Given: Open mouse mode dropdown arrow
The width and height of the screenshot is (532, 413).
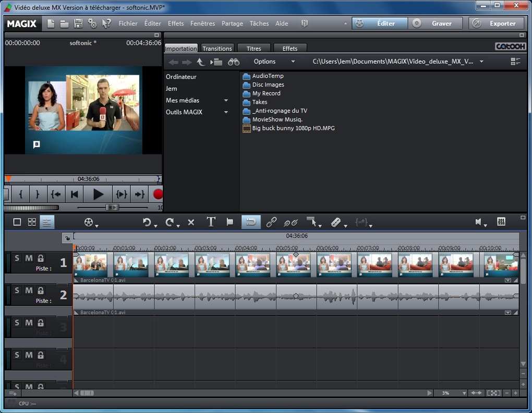Looking at the screenshot, I should pyautogui.click(x=320, y=226).
